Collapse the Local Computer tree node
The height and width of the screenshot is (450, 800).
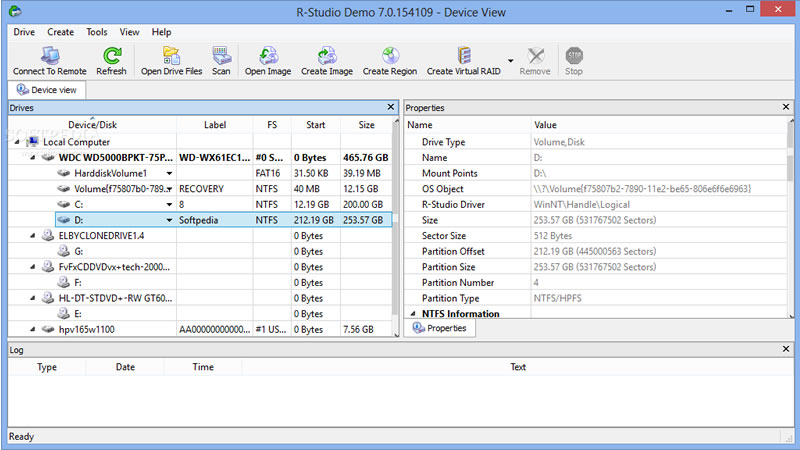[x=17, y=142]
